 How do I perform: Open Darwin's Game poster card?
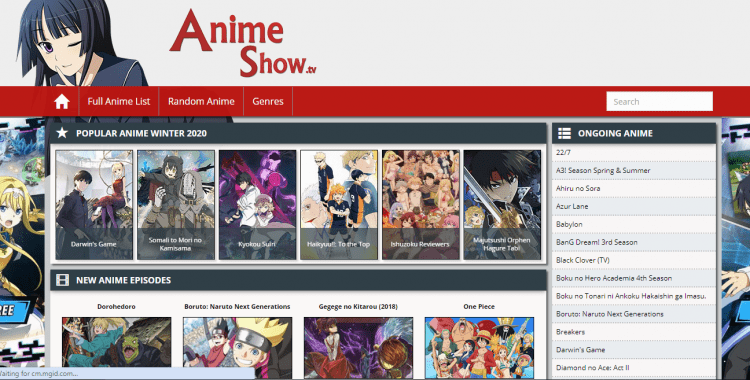[x=94, y=205]
